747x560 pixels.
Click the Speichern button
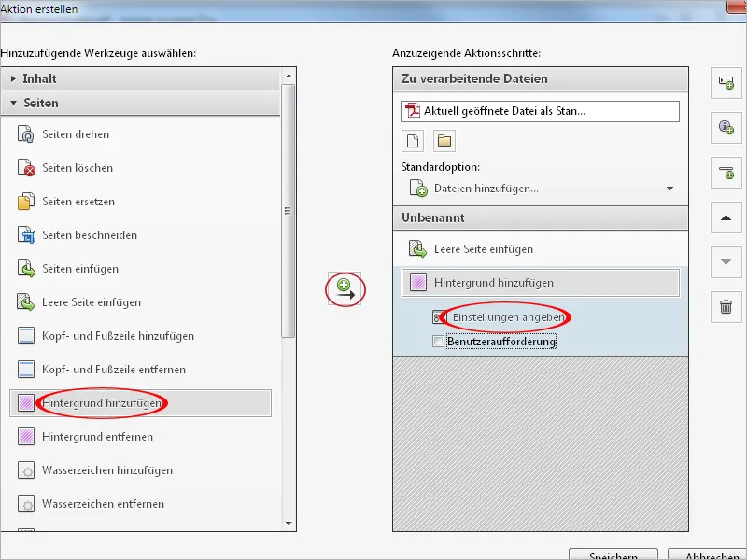click(x=613, y=555)
